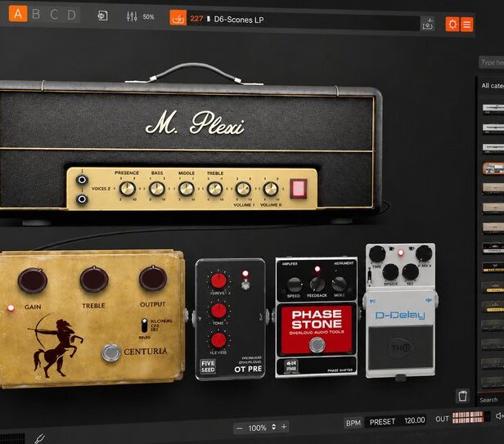
Task: Click the Bass knob on M. Plexi
Action: (x=157, y=189)
